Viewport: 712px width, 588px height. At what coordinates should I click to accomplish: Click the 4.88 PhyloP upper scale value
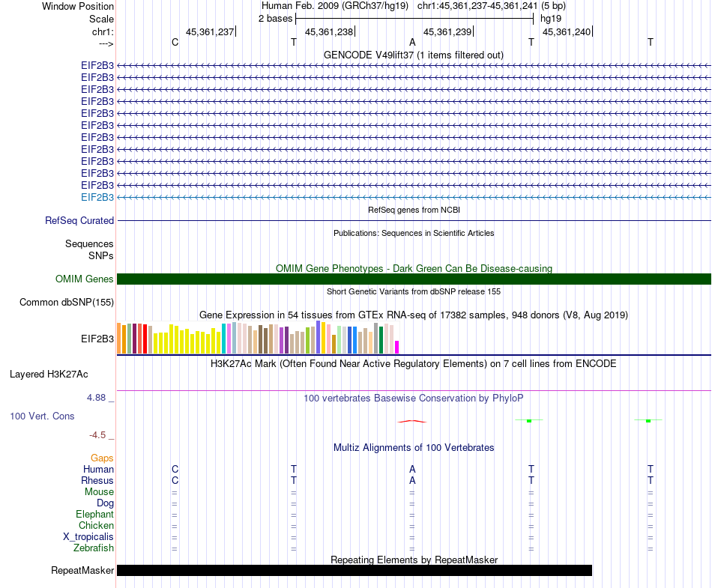point(96,398)
